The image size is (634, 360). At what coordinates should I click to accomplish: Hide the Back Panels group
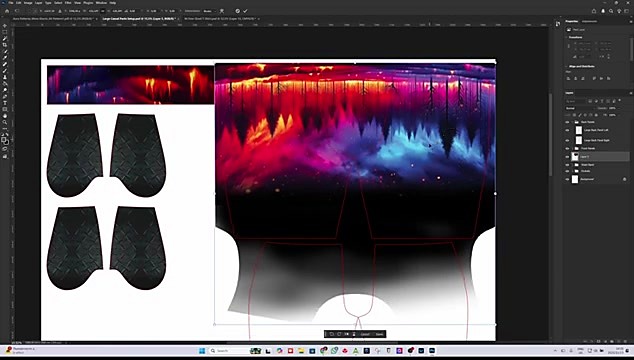[567, 122]
